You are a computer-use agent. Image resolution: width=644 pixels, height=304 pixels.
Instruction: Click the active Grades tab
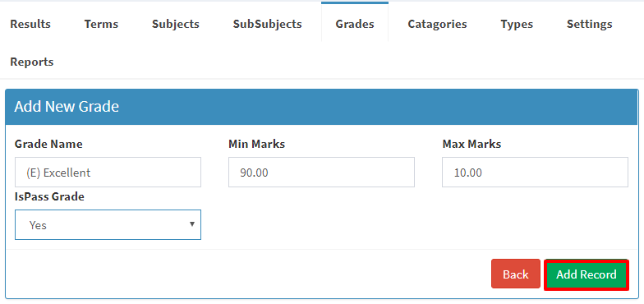click(355, 23)
